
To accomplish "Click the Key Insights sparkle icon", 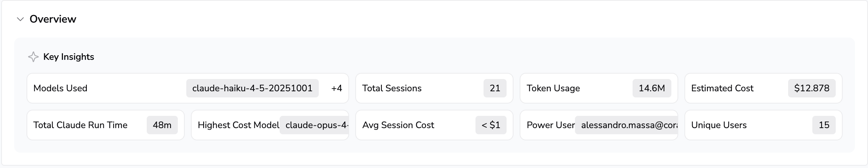I will [33, 57].
